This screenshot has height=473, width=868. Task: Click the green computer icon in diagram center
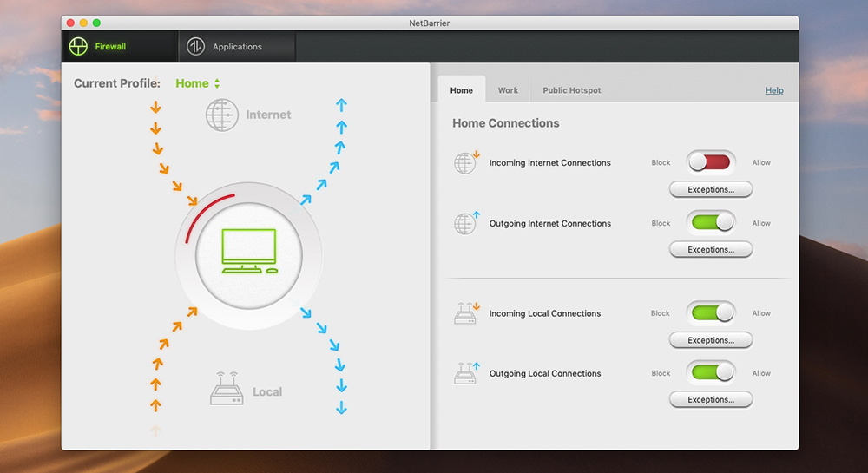(x=249, y=251)
